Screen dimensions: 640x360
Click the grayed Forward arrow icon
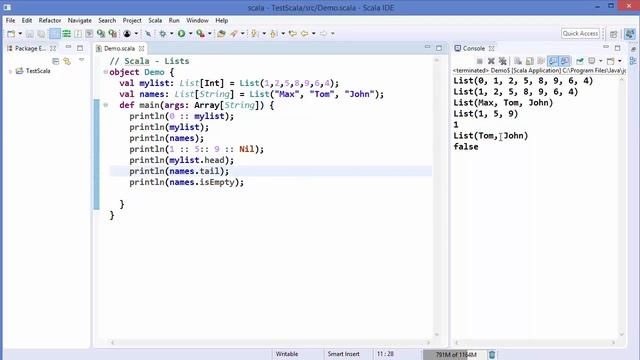coord(323,33)
